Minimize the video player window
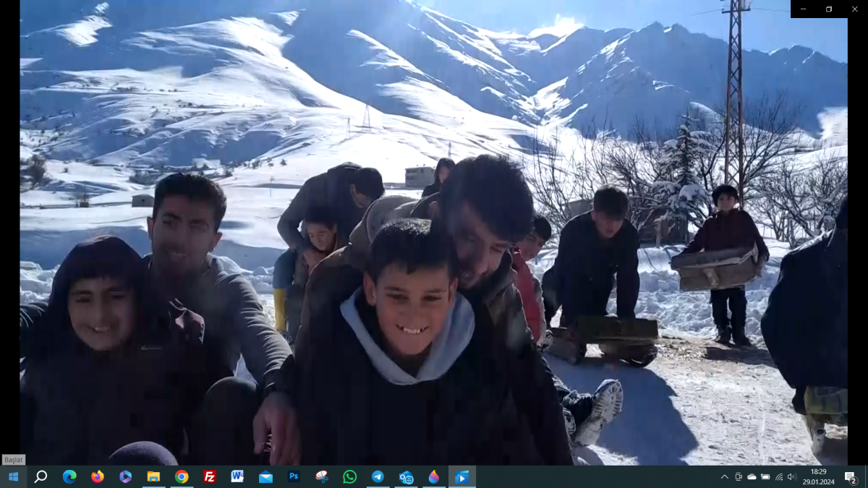Viewport: 868px width, 488px height. pyautogui.click(x=804, y=9)
